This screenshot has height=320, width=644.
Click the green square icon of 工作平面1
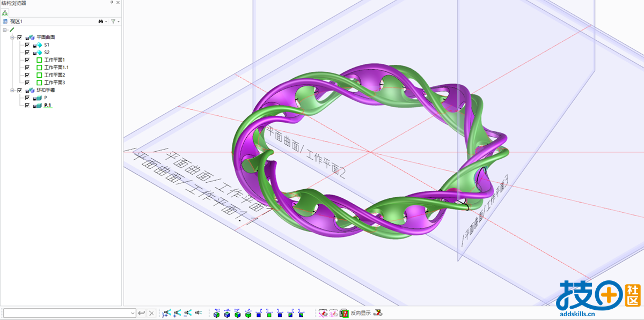click(x=39, y=60)
